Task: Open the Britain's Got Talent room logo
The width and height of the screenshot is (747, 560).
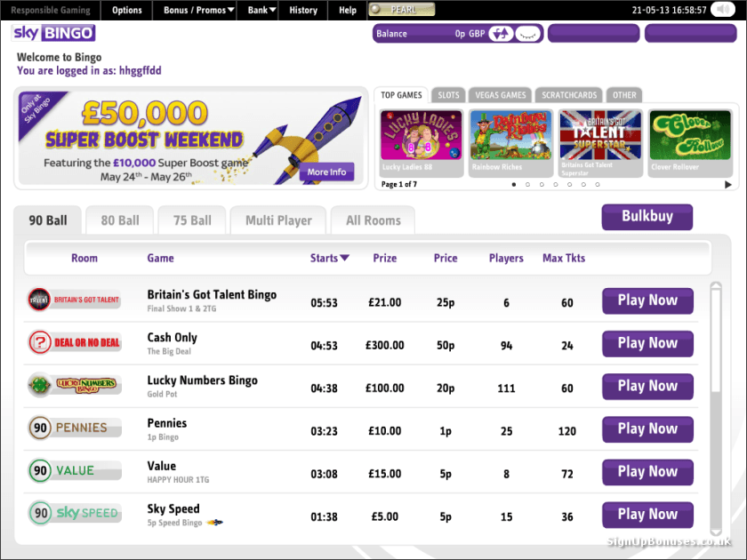Action: (x=74, y=300)
